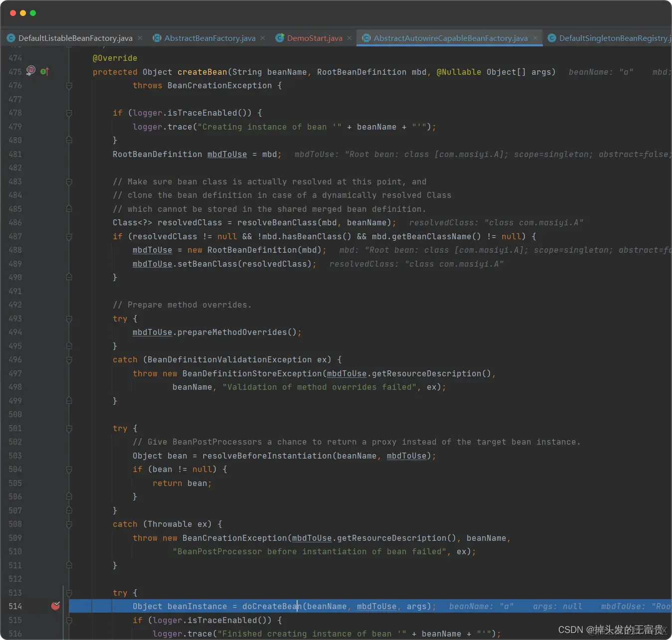The height and width of the screenshot is (640, 672).
Task: Collapse the if bean fold on line 504
Action: pos(69,470)
